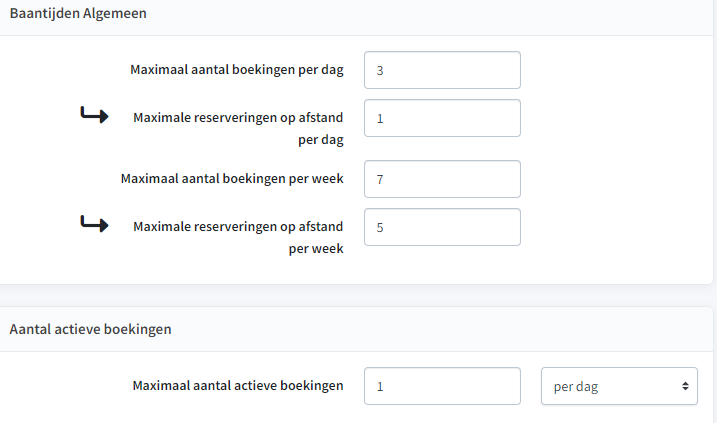
Task: Click the Aantal actieve boekingen section header
Action: coord(91,329)
